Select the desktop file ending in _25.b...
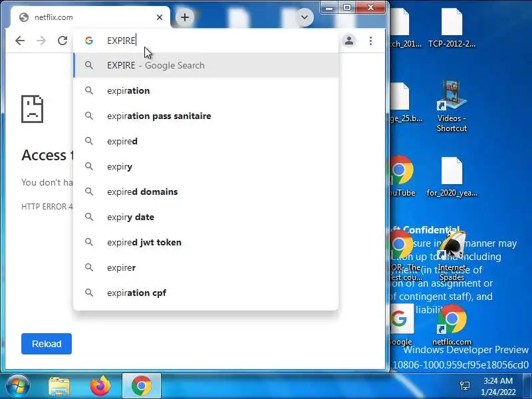This screenshot has width=532, height=399. coord(404,102)
